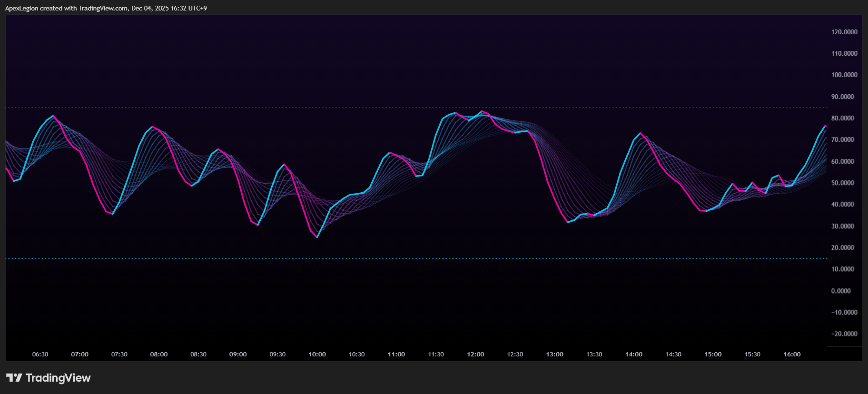Click the 0.0000 price axis label
The width and height of the screenshot is (868, 394).
pos(841,291)
